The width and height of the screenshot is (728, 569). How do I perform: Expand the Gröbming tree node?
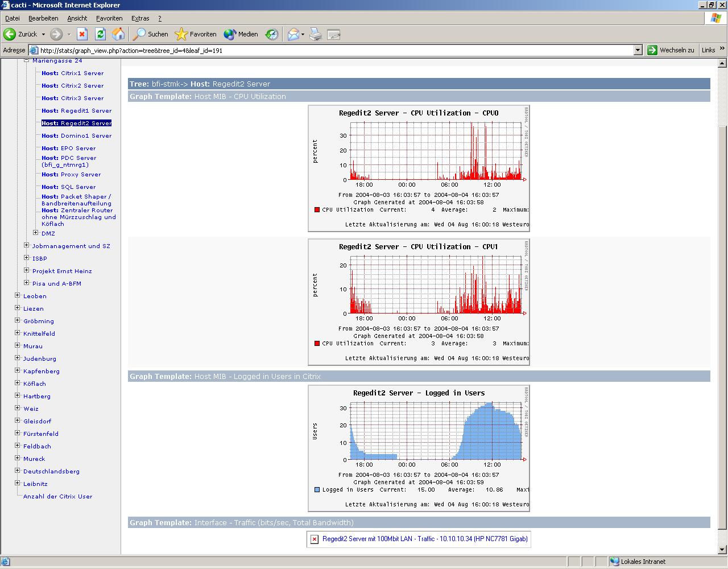pos(17,320)
